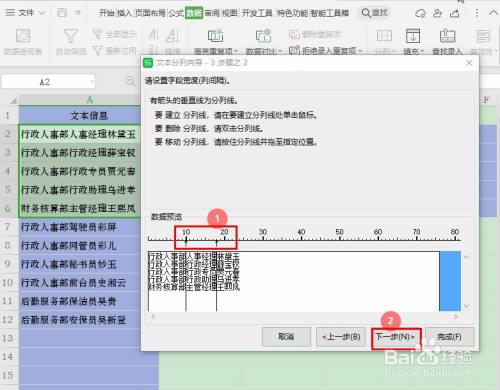Click Reject Duplicate Entry (拒绝录入重复项) icon
The image size is (500, 390).
[x=294, y=51]
